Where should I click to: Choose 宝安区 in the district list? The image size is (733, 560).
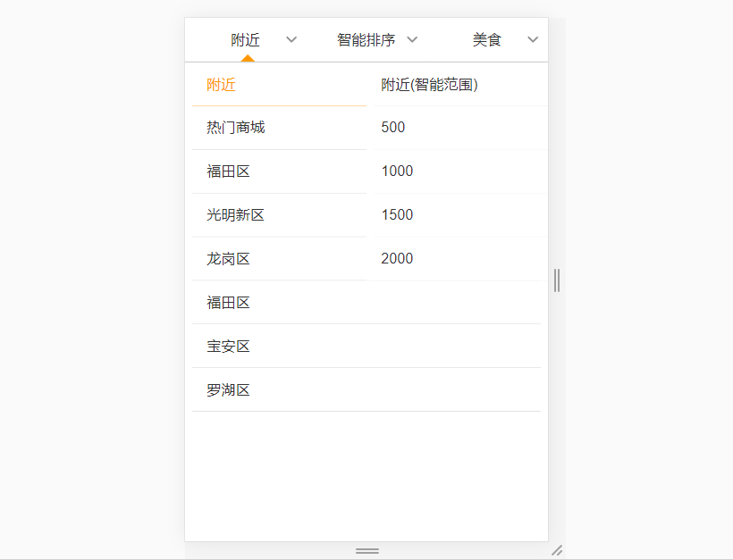(229, 347)
